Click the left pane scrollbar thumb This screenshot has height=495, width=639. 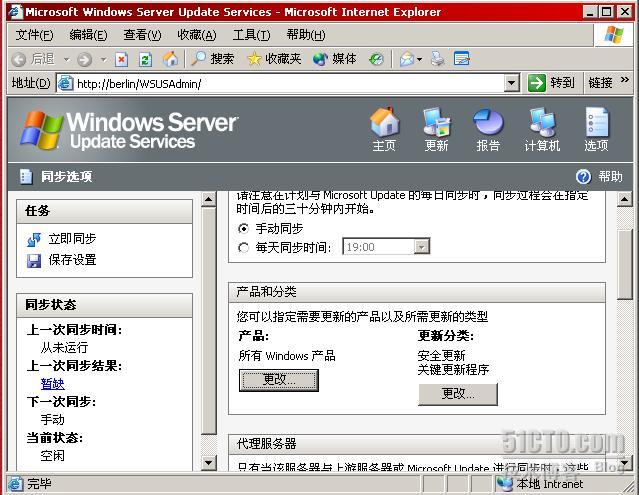pos(209,321)
